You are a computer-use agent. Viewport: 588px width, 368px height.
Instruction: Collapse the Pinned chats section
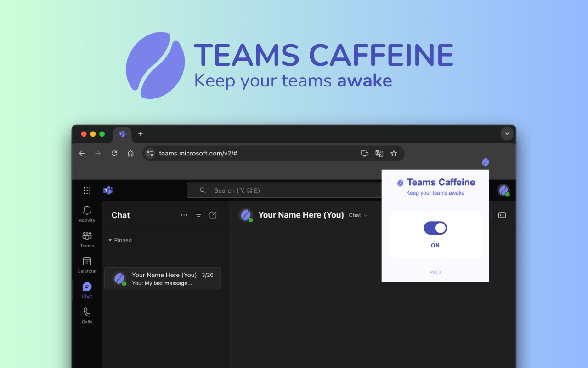coord(110,240)
